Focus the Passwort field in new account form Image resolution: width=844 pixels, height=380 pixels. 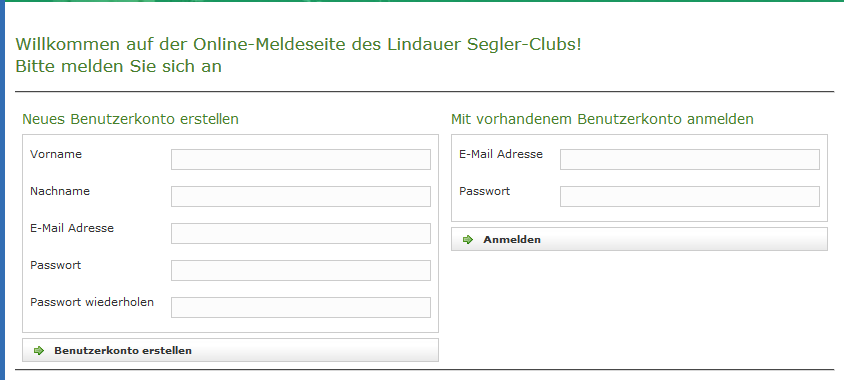coord(301,270)
